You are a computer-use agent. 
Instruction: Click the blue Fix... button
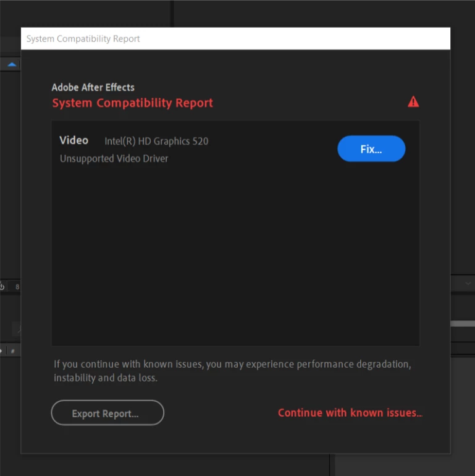point(371,149)
